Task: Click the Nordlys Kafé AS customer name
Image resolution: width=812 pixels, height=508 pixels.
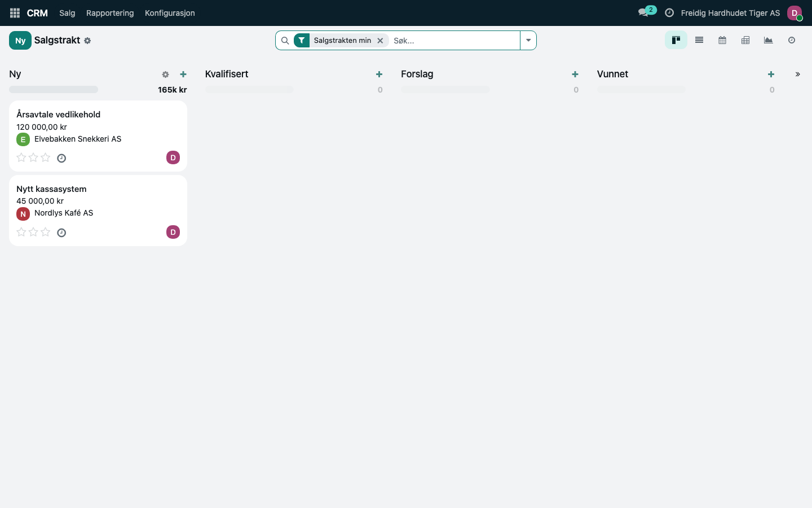Action: 64,213
